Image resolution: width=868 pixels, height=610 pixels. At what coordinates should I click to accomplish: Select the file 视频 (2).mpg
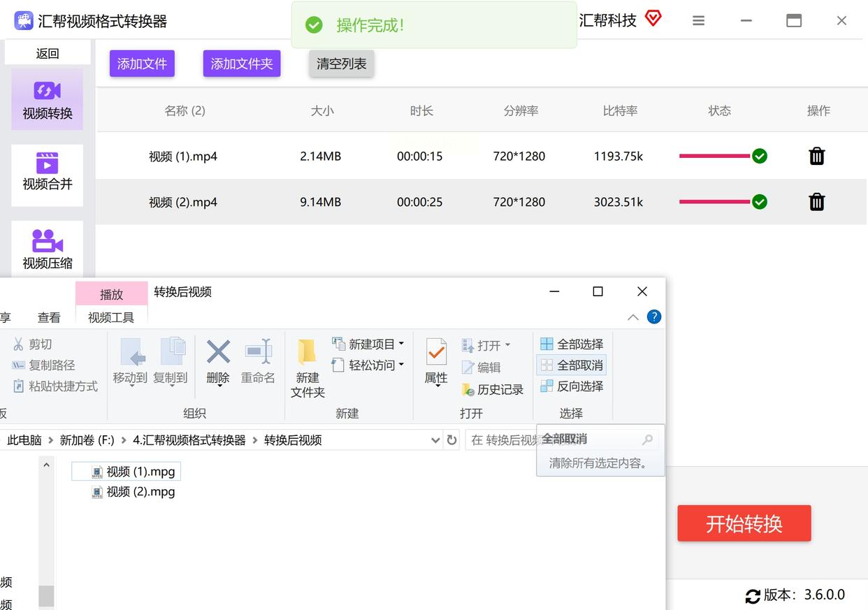[x=140, y=492]
